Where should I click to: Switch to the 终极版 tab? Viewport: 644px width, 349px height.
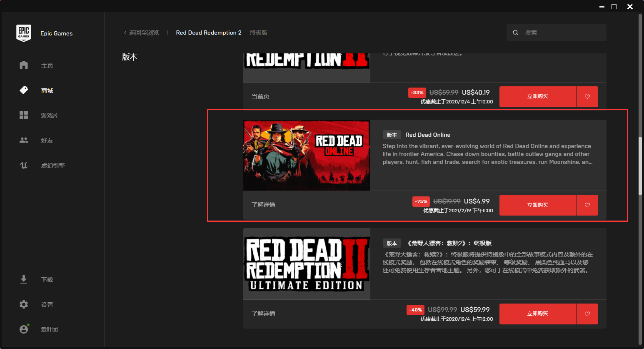click(x=259, y=33)
